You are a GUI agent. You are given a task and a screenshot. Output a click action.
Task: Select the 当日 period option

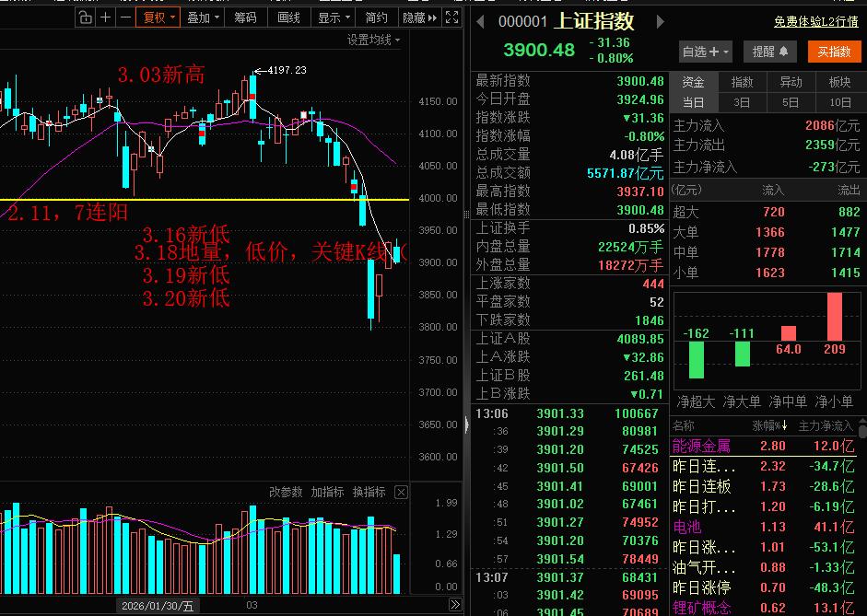click(693, 104)
